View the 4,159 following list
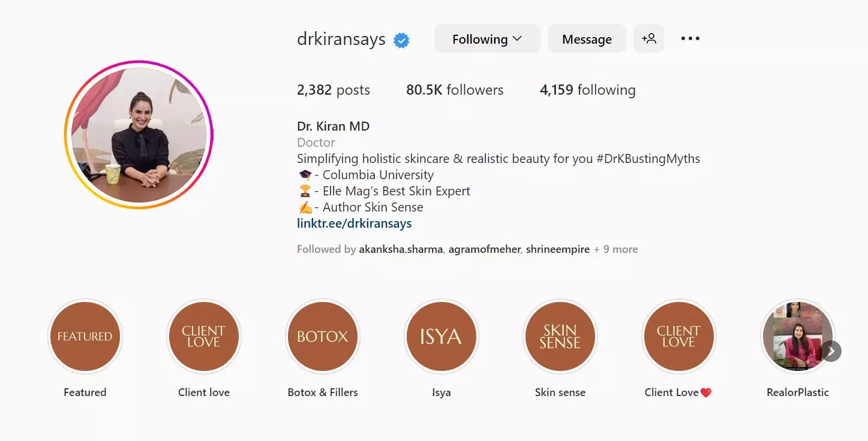This screenshot has height=441, width=868. pos(588,90)
